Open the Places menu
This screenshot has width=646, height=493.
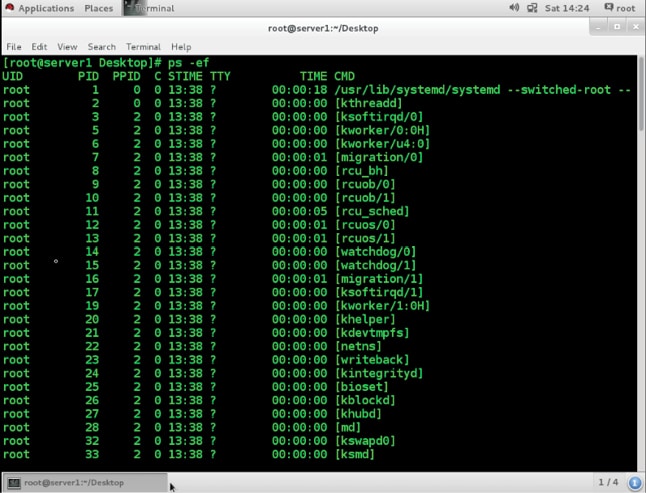click(98, 8)
